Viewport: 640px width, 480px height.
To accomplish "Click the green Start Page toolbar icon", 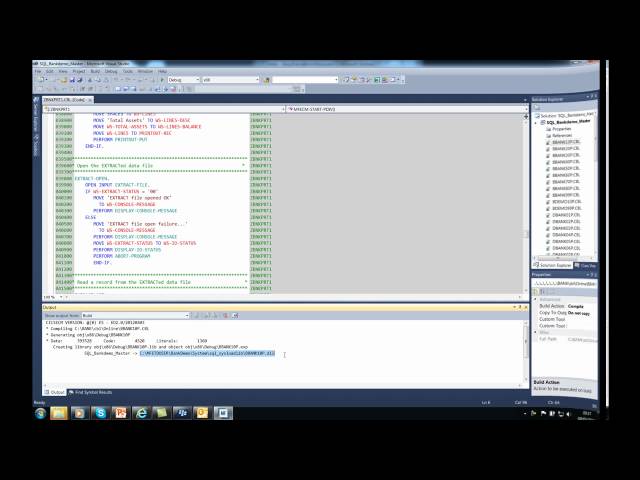I will pyautogui.click(x=377, y=80).
